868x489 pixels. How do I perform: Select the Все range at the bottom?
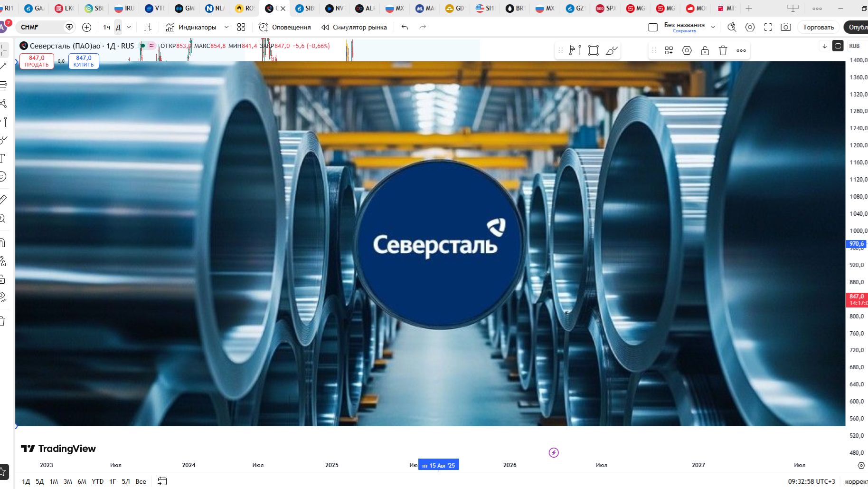[x=141, y=481]
